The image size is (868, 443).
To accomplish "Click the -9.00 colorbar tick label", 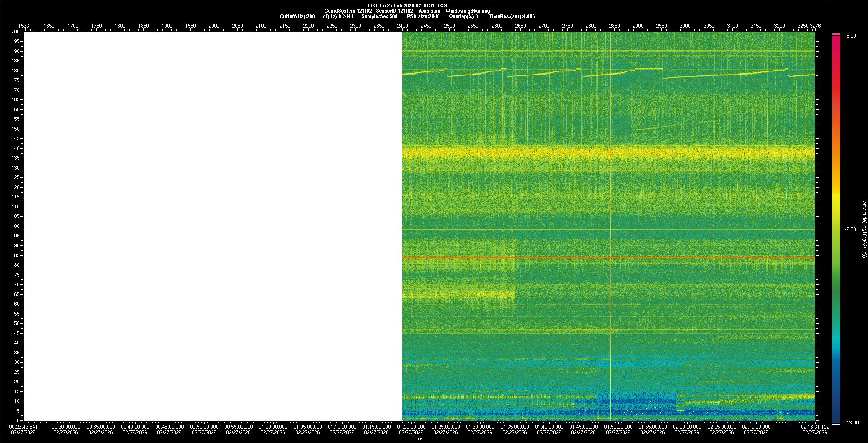I will (x=850, y=229).
